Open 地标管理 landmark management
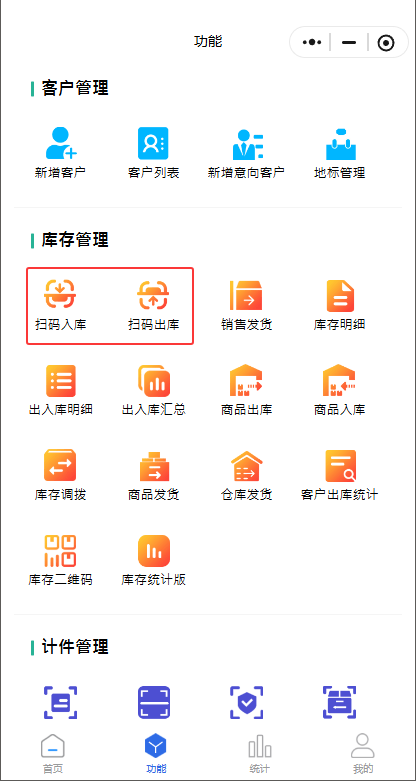The height and width of the screenshot is (781, 416). coord(340,144)
